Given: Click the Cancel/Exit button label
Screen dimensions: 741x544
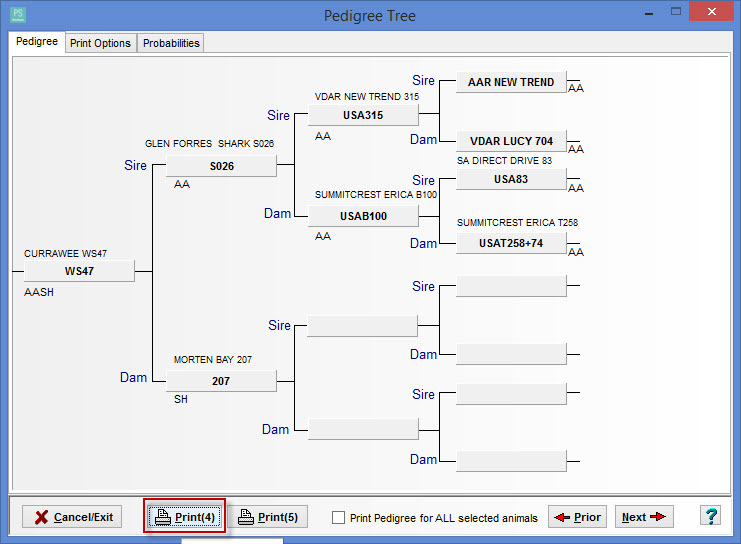Looking at the screenshot, I should coord(84,517).
